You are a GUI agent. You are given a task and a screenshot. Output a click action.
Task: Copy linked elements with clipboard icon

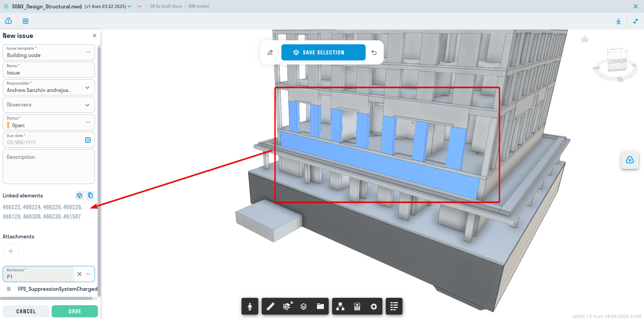(91, 195)
